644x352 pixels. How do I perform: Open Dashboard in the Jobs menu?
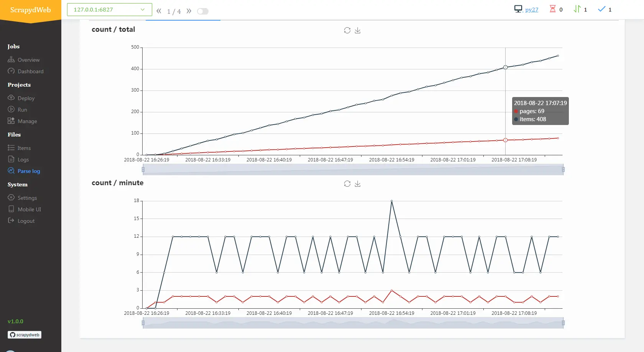pyautogui.click(x=31, y=71)
